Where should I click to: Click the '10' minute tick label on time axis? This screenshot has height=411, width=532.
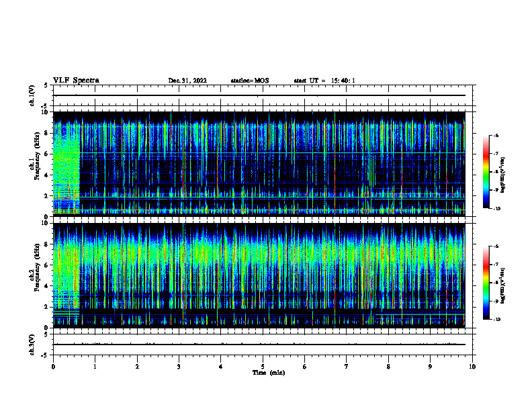[x=472, y=367]
